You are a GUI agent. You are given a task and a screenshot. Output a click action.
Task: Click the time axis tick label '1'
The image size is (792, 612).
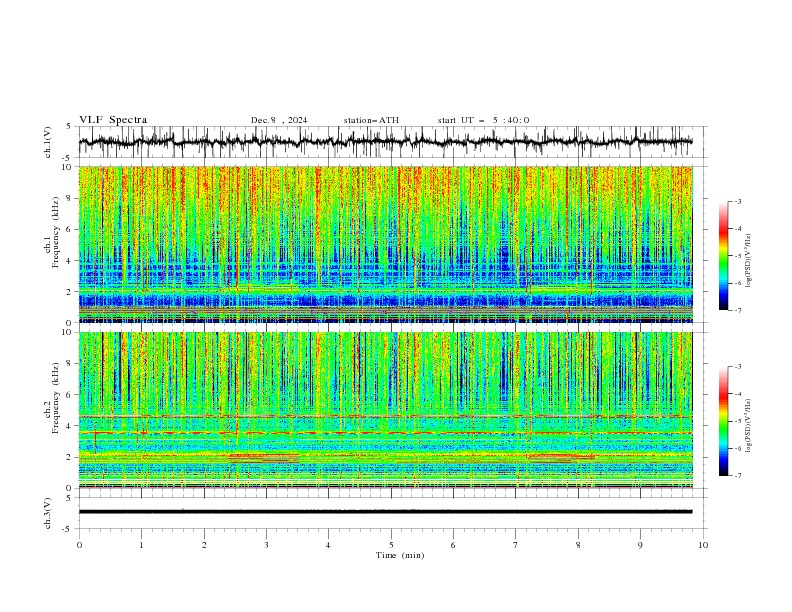tap(141, 545)
